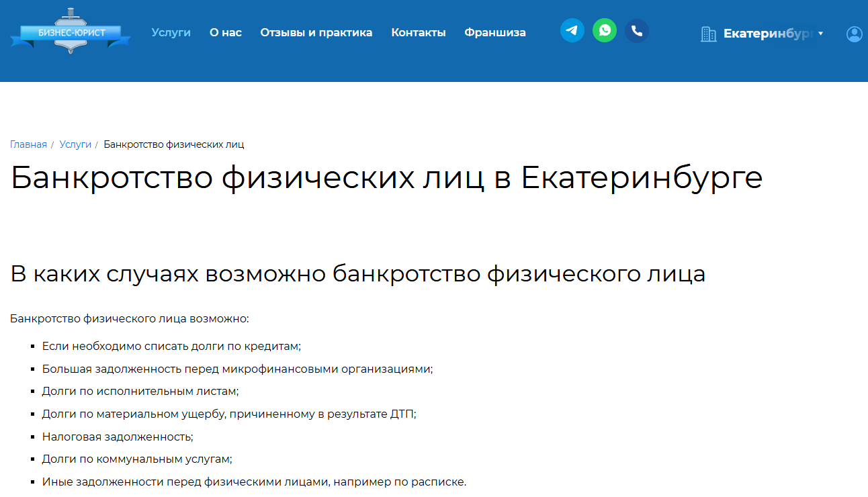Click breadcrumb text Банкротство физических лиц

[x=174, y=144]
